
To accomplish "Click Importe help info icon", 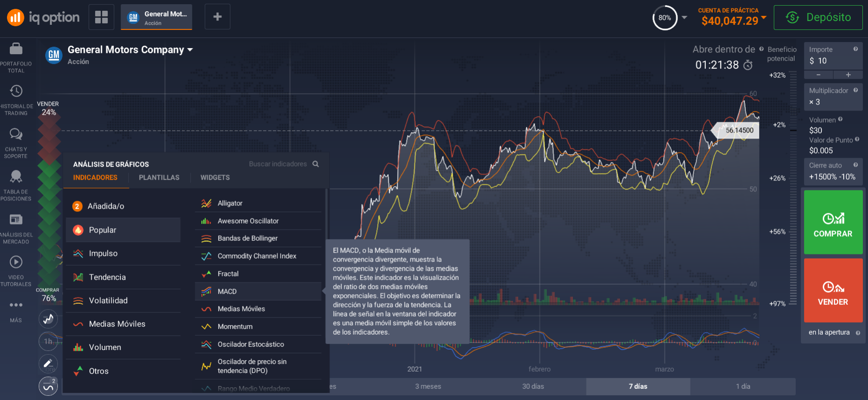I will click(x=855, y=49).
